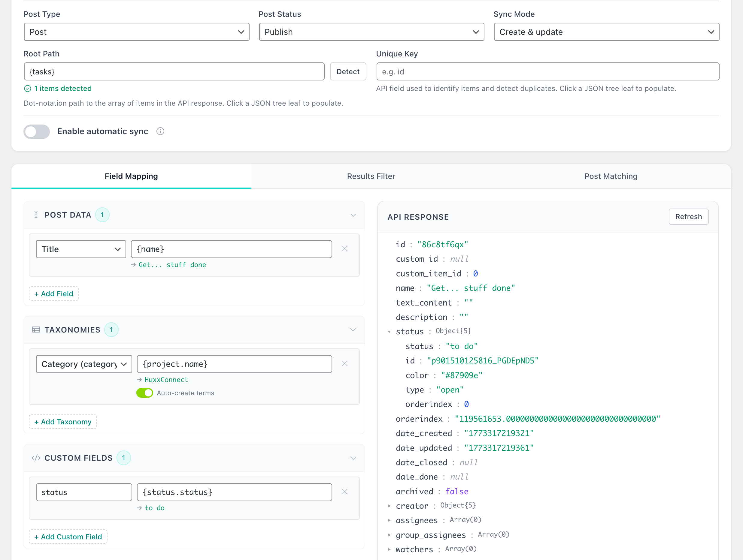Disable Auto-create terms toggle
The image size is (743, 560).
click(x=145, y=393)
